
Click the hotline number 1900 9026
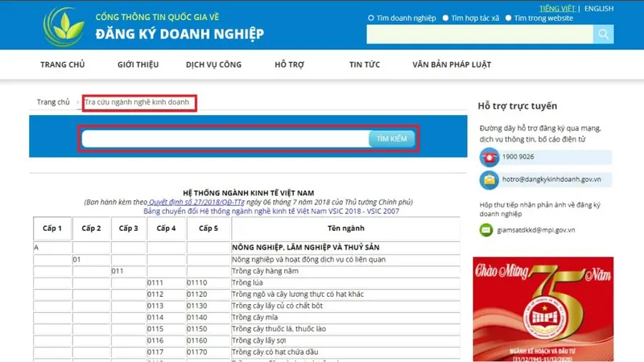(518, 157)
